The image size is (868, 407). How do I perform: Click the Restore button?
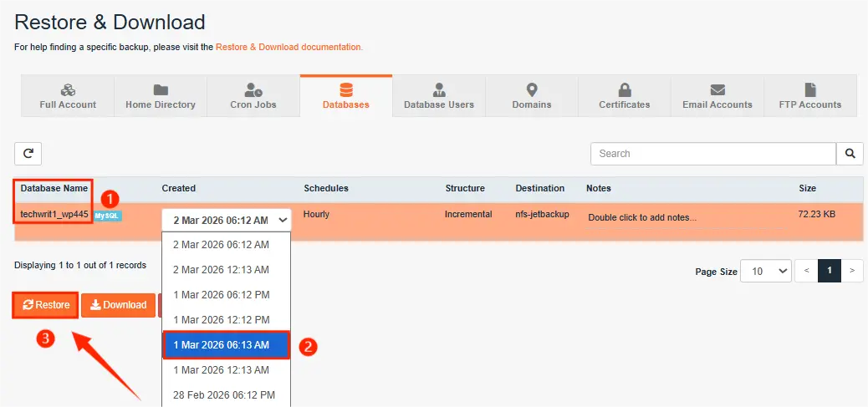pyautogui.click(x=46, y=305)
